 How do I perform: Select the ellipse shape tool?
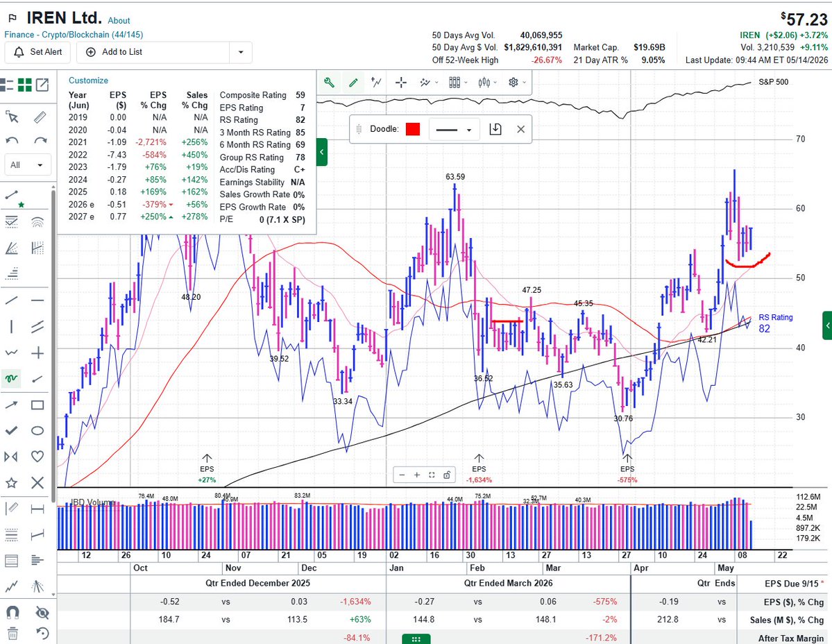coord(37,430)
